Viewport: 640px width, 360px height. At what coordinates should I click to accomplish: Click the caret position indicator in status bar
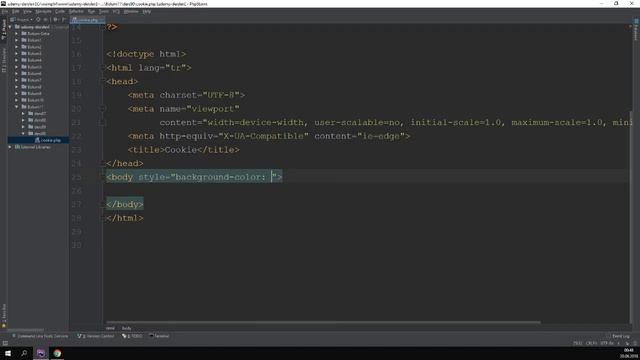[578, 343]
